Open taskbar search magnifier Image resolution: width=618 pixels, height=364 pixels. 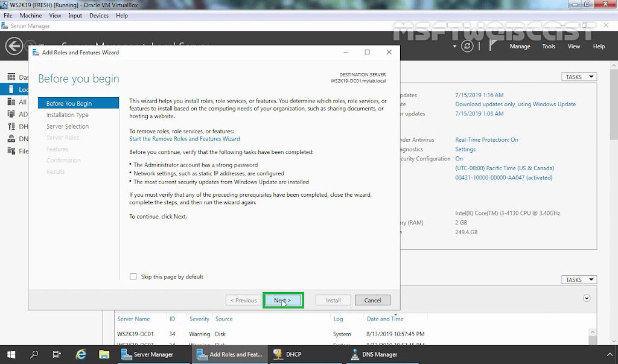(34, 354)
